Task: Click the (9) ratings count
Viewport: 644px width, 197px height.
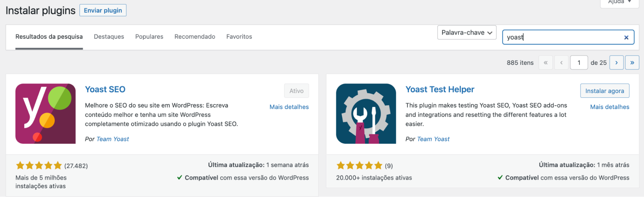Action: click(389, 166)
